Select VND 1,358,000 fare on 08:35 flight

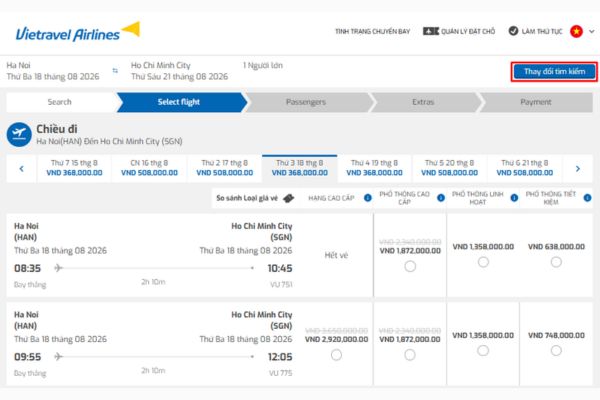click(x=483, y=262)
